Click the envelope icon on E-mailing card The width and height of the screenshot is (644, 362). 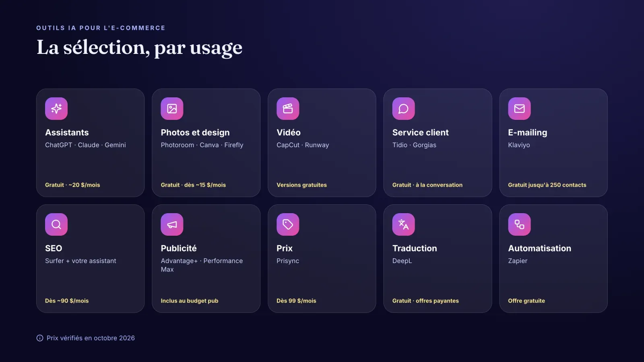tap(519, 109)
